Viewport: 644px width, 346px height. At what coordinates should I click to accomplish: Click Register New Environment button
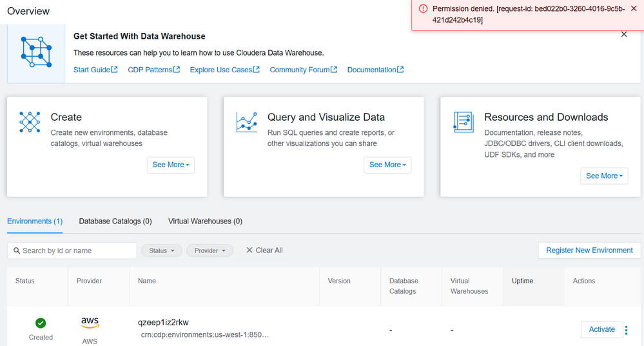coord(589,250)
